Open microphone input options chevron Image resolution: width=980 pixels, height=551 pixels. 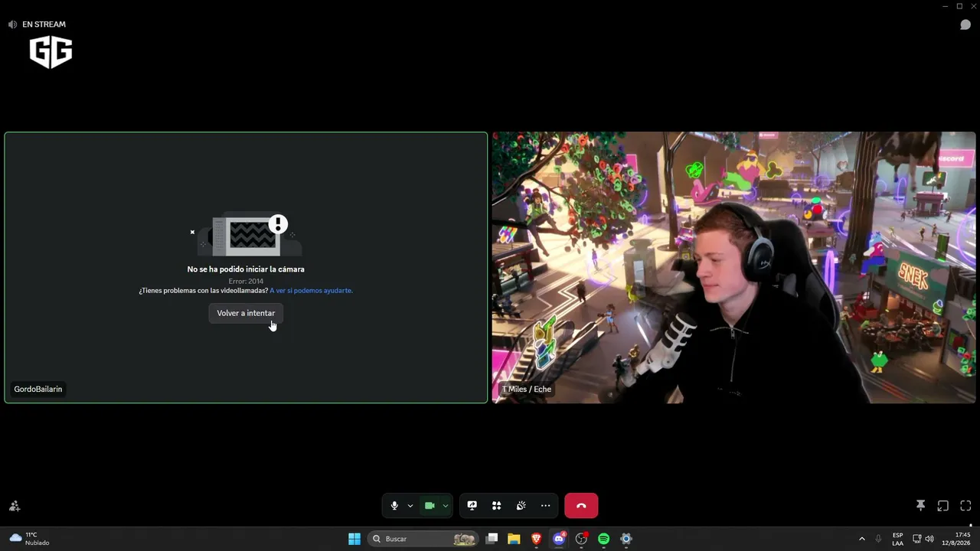click(410, 506)
